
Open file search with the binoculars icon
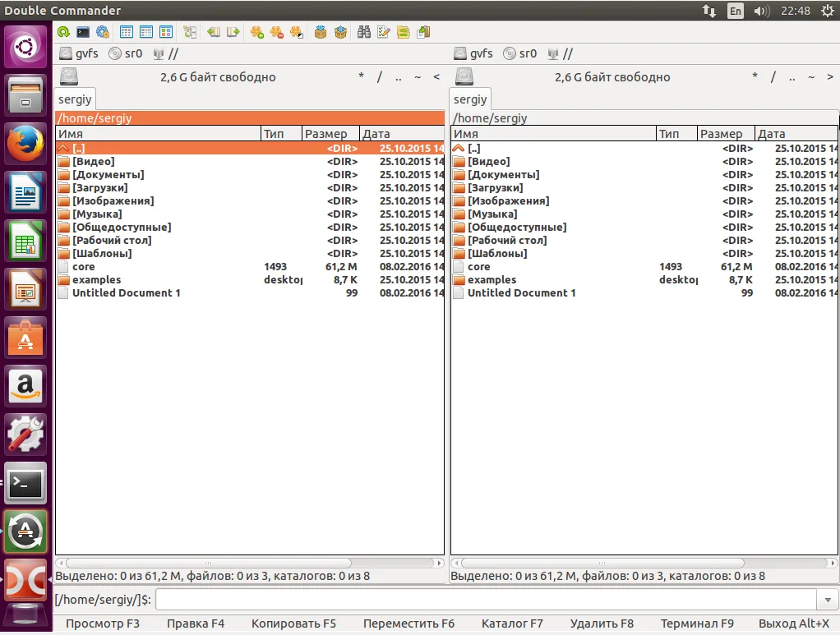(x=364, y=32)
